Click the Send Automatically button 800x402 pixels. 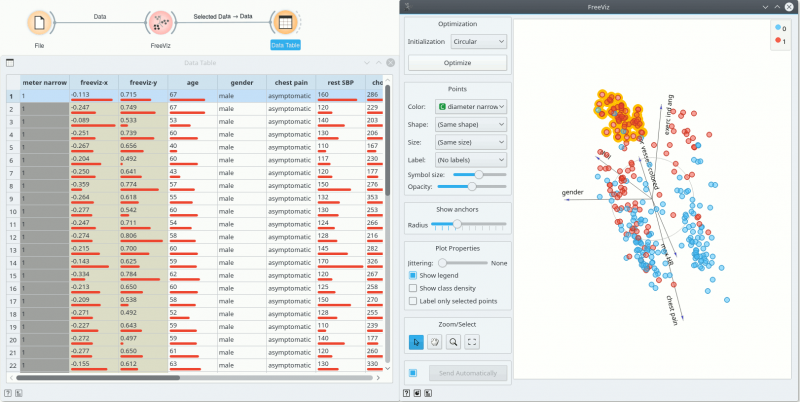(x=467, y=373)
